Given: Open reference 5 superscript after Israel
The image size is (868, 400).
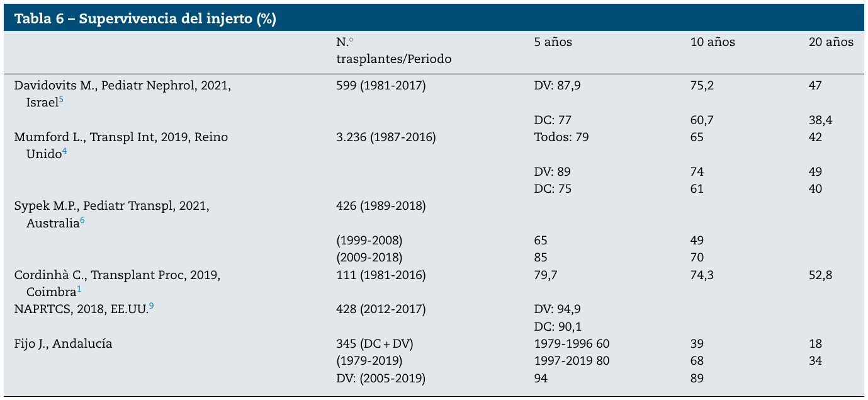Looking at the screenshot, I should 61,100.
